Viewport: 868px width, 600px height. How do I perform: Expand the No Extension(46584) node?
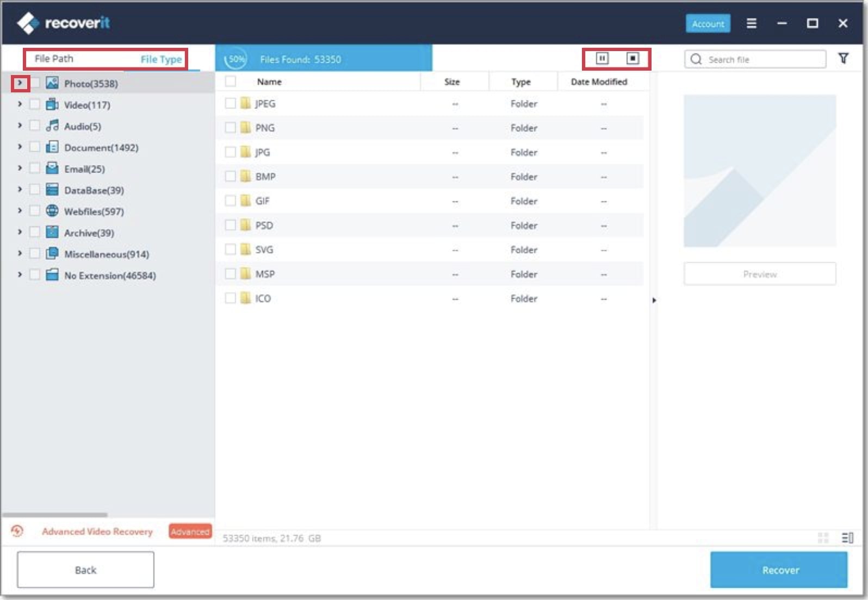pyautogui.click(x=20, y=274)
